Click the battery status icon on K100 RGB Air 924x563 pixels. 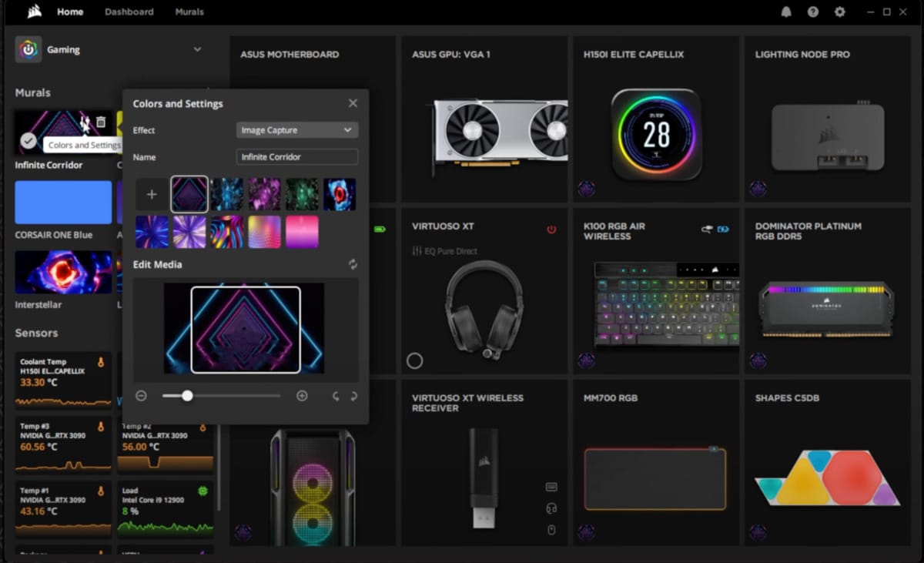point(722,229)
